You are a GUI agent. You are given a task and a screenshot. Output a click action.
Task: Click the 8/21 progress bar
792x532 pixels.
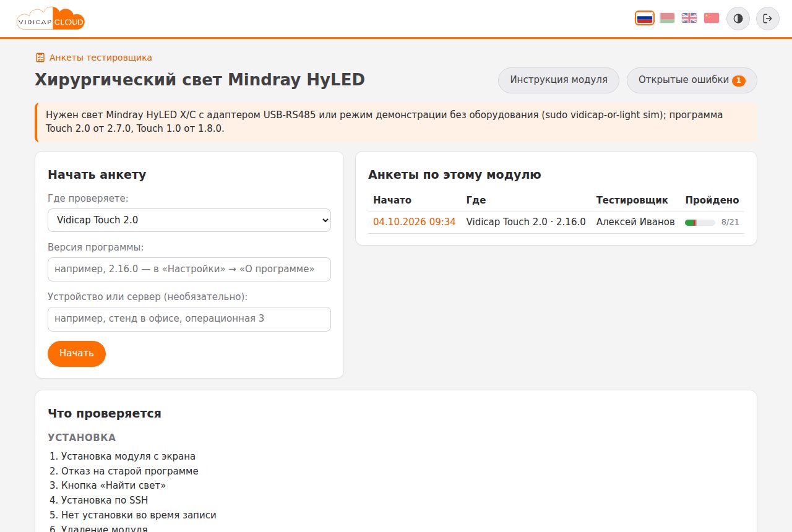[x=700, y=222]
